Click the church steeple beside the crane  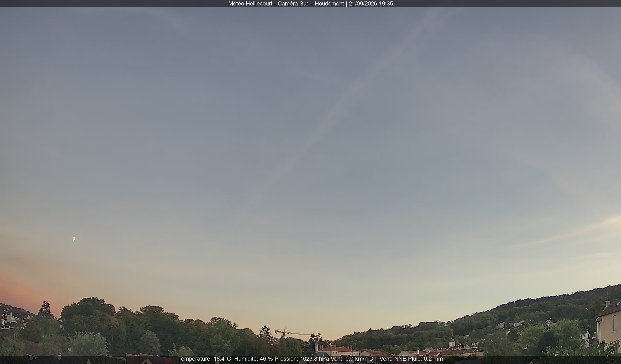tap(317, 343)
